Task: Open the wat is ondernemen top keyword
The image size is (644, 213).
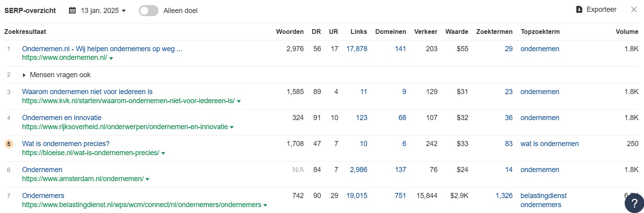Action: [x=549, y=144]
